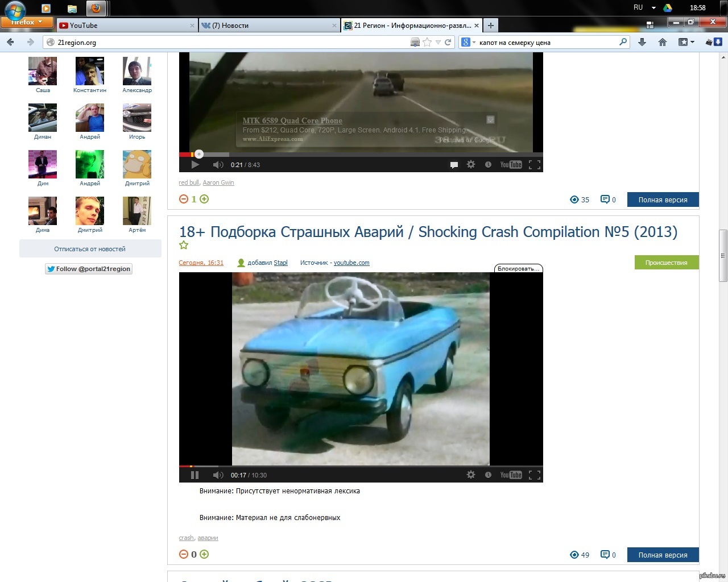The width and height of the screenshot is (728, 582).
Task: Enter fullscreen on the lower video
Action: [534, 475]
